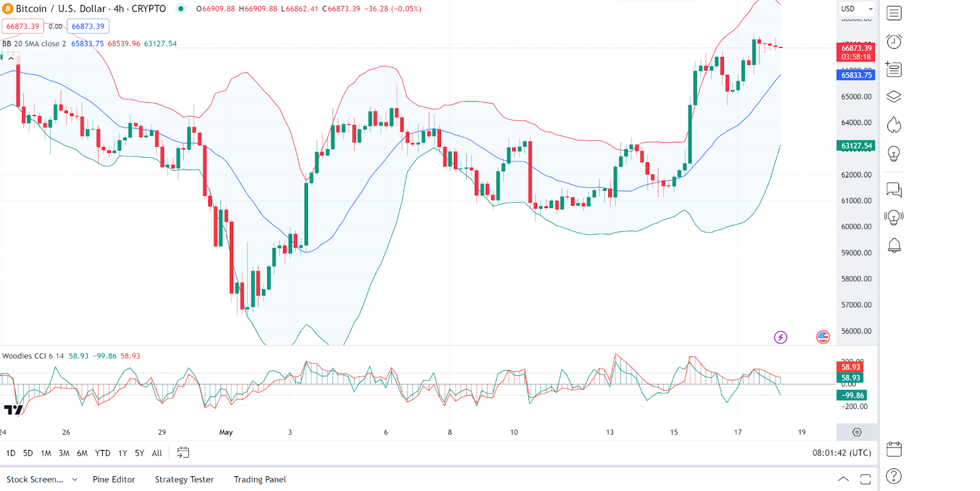This screenshot has width=980, height=491.
Task: Select the 5D time range
Action: click(28, 453)
